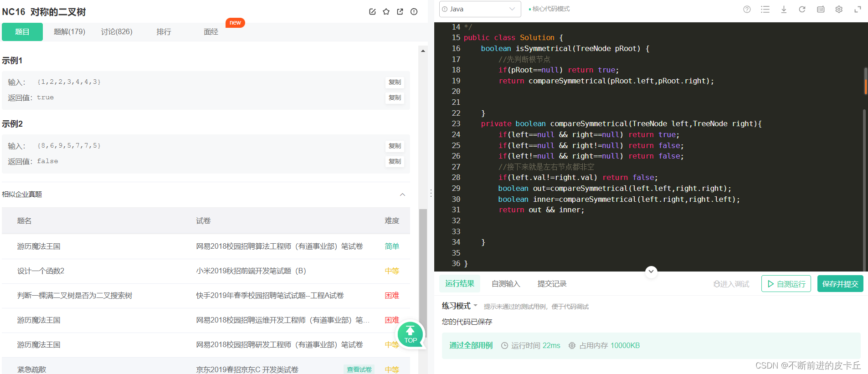This screenshot has height=374, width=868.
Task: Click code line 16 isSymmetrical method signature
Action: click(565, 48)
